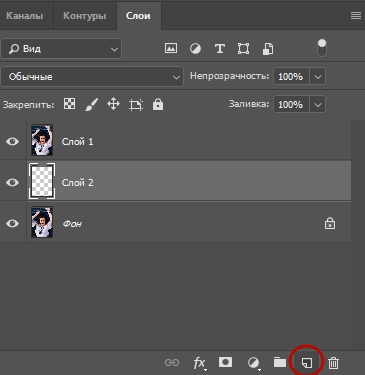Screen dimensions: 365x375
Task: Click the Фон layer thumbnail
Action: point(42,222)
